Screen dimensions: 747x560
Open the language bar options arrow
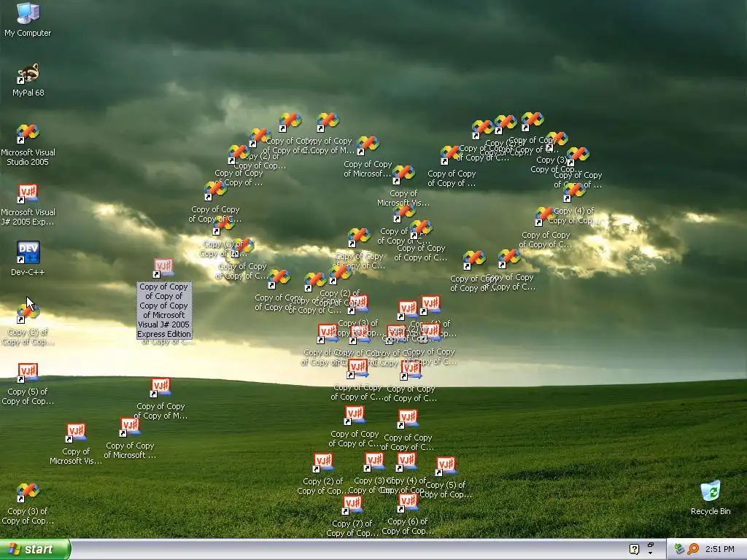click(650, 553)
